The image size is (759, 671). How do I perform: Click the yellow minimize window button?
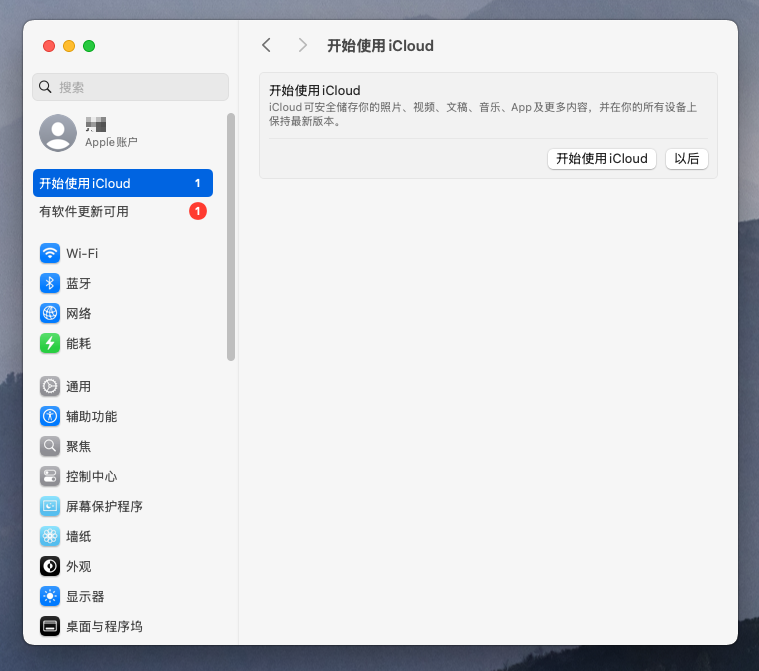pos(69,46)
